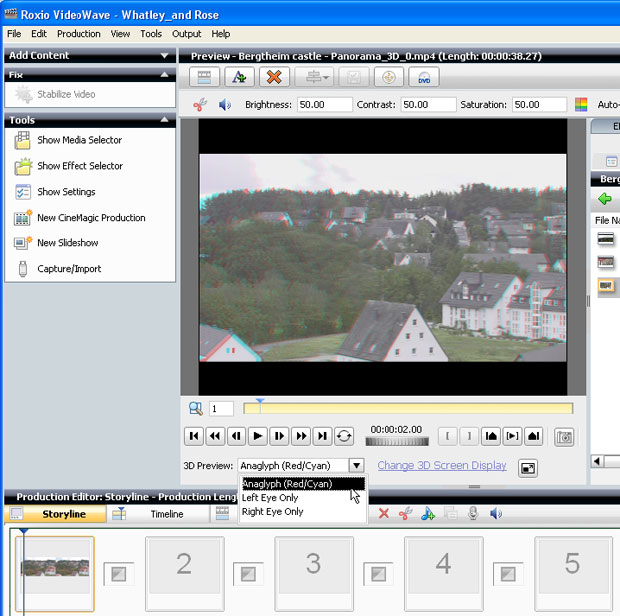This screenshot has height=616, width=620.
Task: Click the speaker volume icon beside Brightness
Action: pos(225,105)
